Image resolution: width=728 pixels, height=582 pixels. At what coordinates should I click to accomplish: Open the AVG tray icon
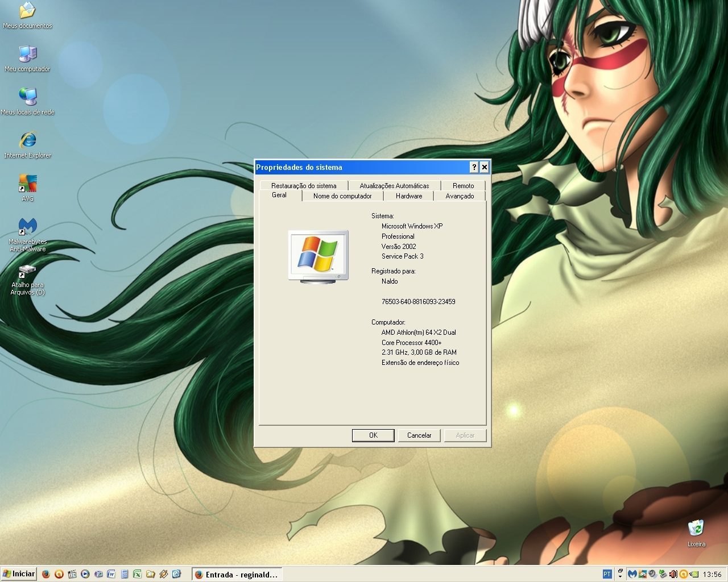click(643, 574)
